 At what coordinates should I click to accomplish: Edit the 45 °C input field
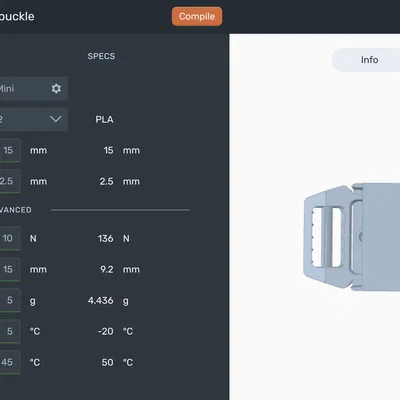tap(10, 362)
